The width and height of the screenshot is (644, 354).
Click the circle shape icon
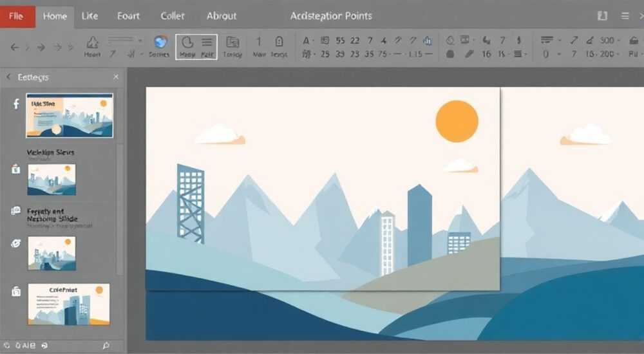[450, 41]
